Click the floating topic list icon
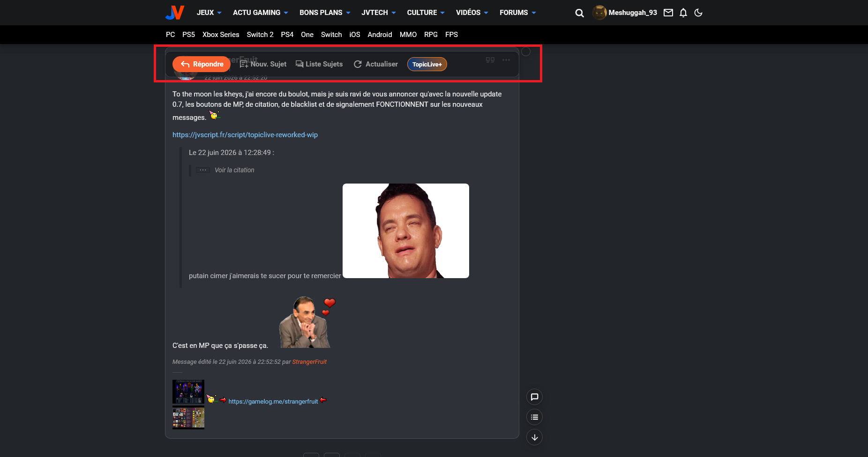The width and height of the screenshot is (868, 457). 534,417
